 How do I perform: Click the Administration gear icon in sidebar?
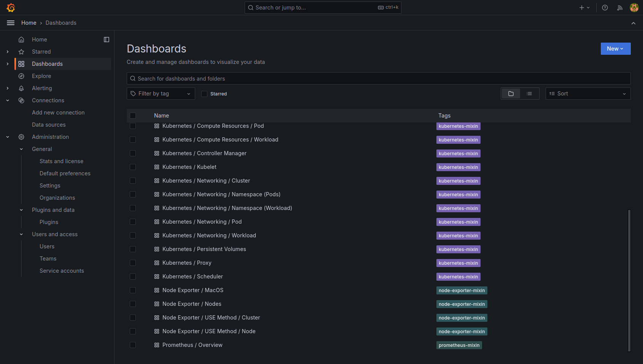[x=21, y=137]
